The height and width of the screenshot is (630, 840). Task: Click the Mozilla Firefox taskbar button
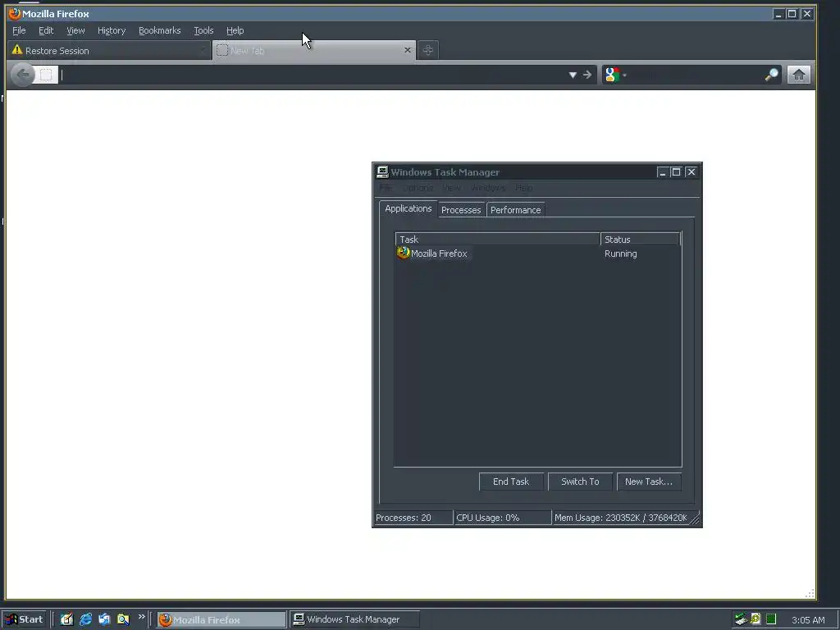click(221, 620)
